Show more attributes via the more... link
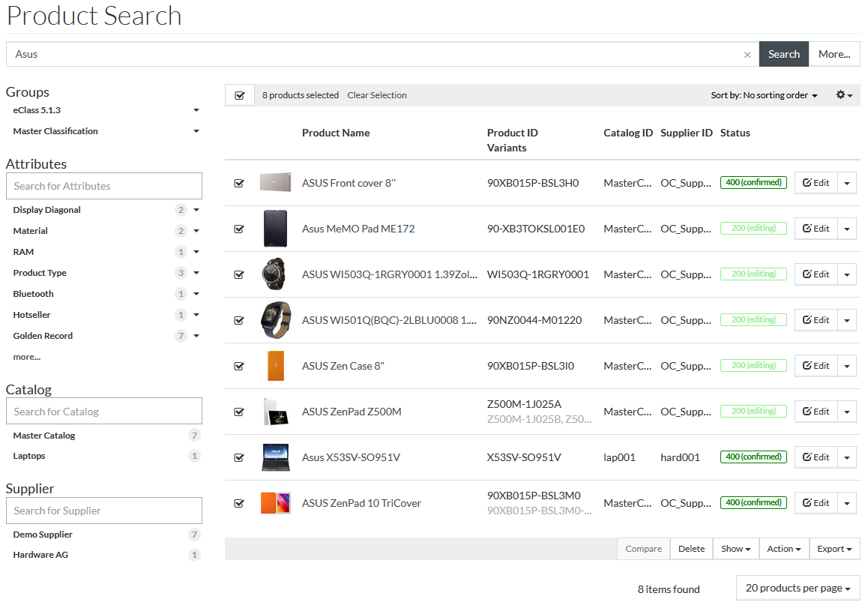 27,357
